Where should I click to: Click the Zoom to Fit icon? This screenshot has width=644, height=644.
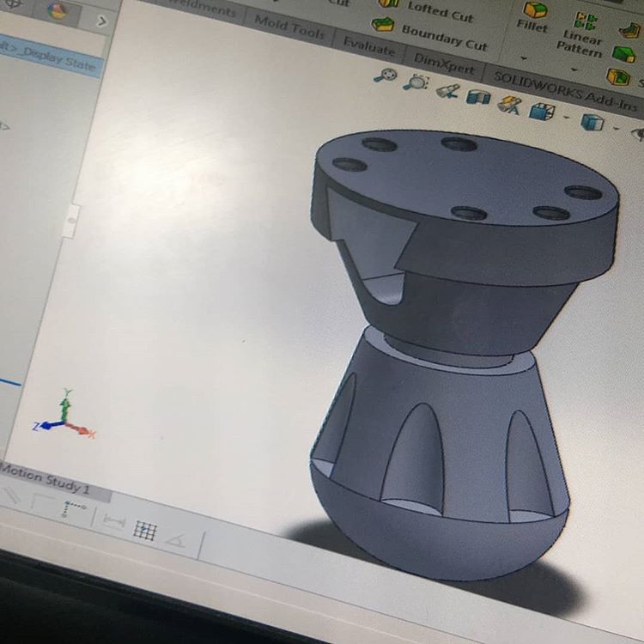coord(386,76)
